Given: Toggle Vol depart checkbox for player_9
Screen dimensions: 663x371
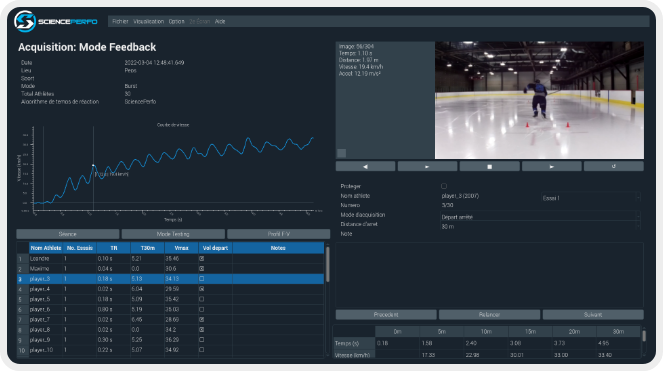Looking at the screenshot, I should click(202, 340).
